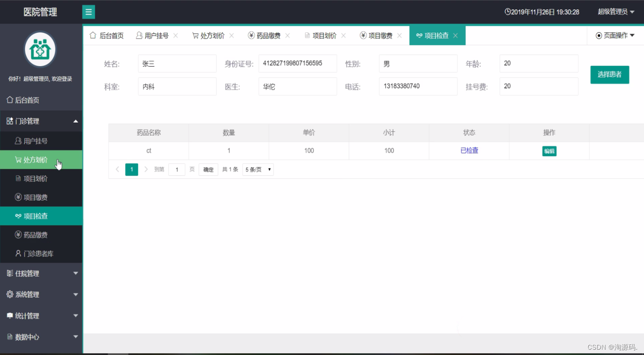The image size is (644, 355).
Task: Open 后台首页 in the sidebar
Action: (x=41, y=100)
